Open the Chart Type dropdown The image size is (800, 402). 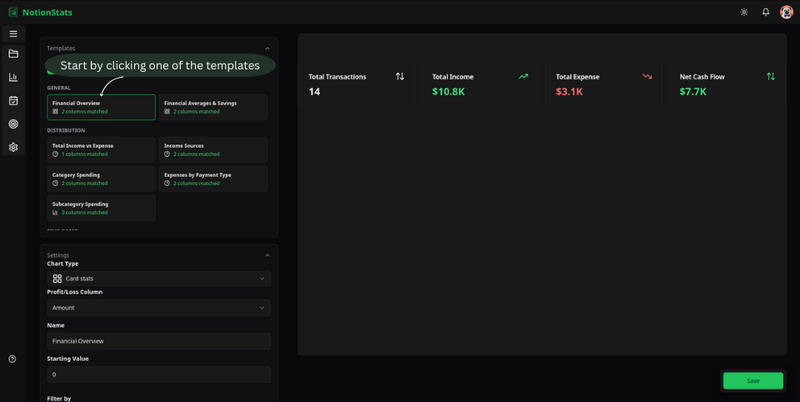159,279
